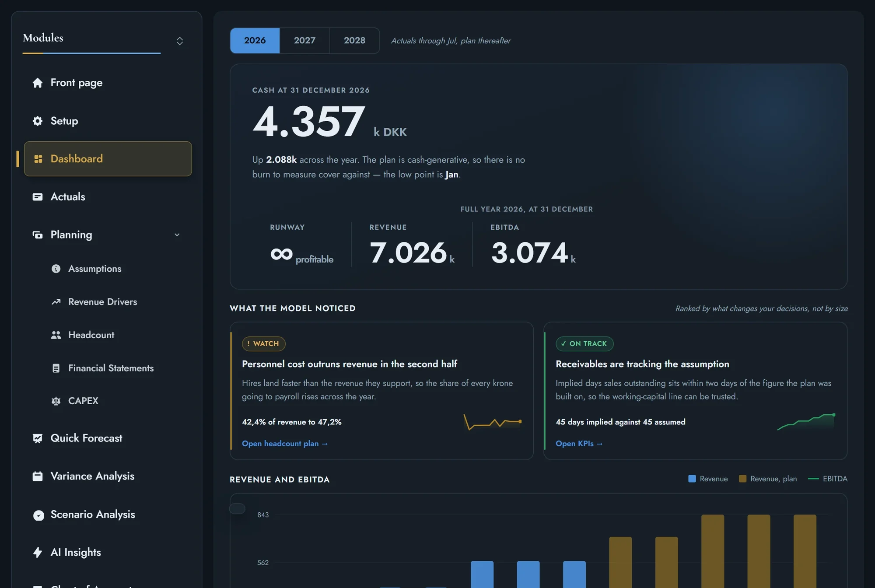Click the Headcount people icon

[x=56, y=335]
